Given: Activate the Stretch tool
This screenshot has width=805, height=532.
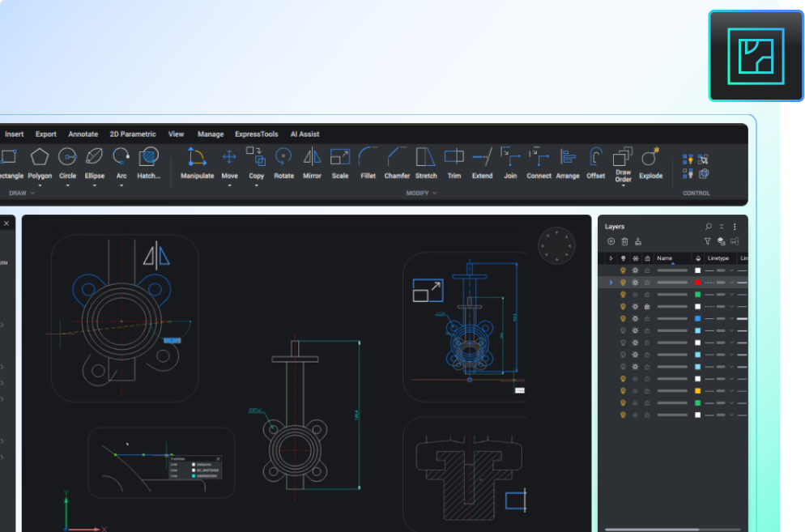Looking at the screenshot, I should 426,164.
